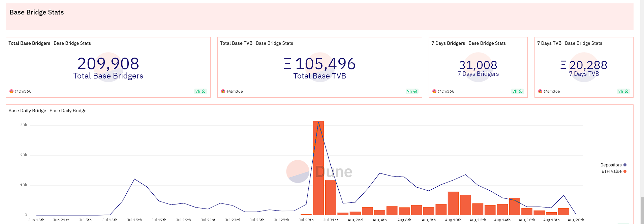The image size is (644, 224).
Task: Click the 7h refresh badge on Total Base TVB
Action: (412, 91)
